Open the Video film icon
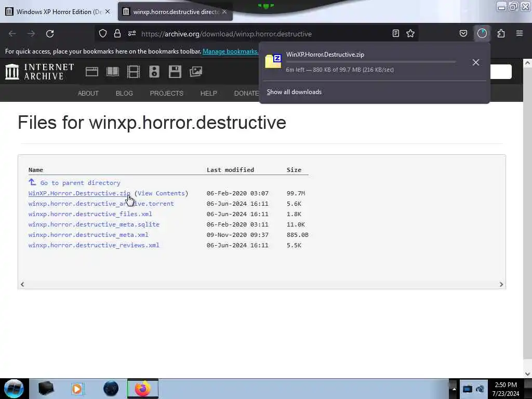 point(134,72)
